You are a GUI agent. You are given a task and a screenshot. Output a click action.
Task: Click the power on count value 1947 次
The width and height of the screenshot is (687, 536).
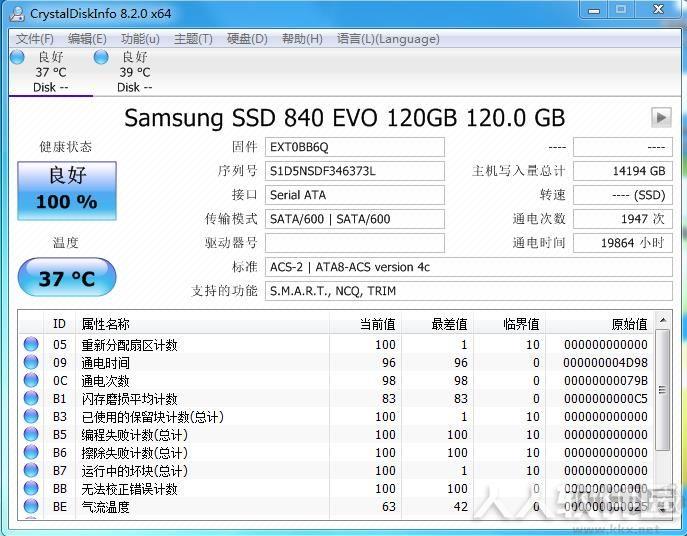click(x=623, y=219)
